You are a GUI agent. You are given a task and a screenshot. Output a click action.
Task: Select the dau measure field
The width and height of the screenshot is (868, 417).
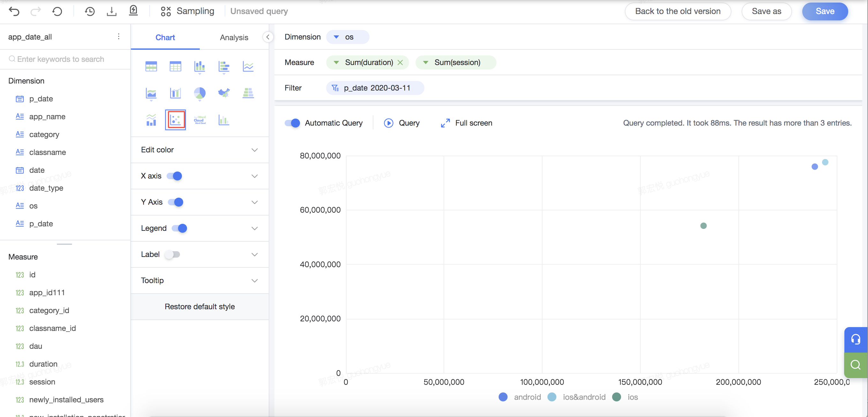(35, 346)
